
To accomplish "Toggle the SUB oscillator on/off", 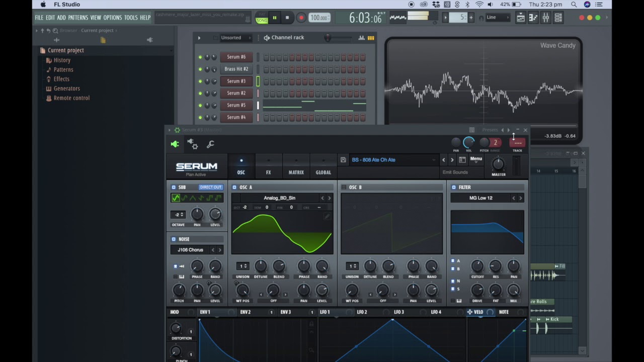I will (x=174, y=187).
